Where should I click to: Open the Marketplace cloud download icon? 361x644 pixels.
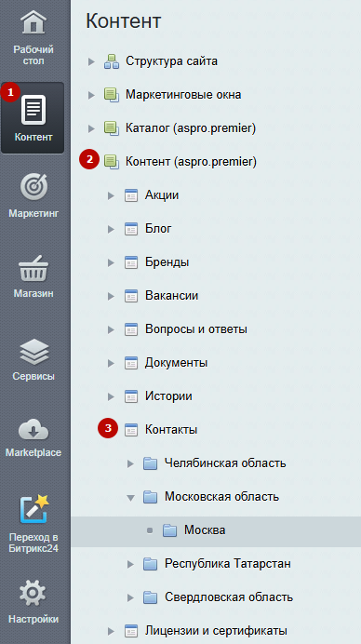33,430
